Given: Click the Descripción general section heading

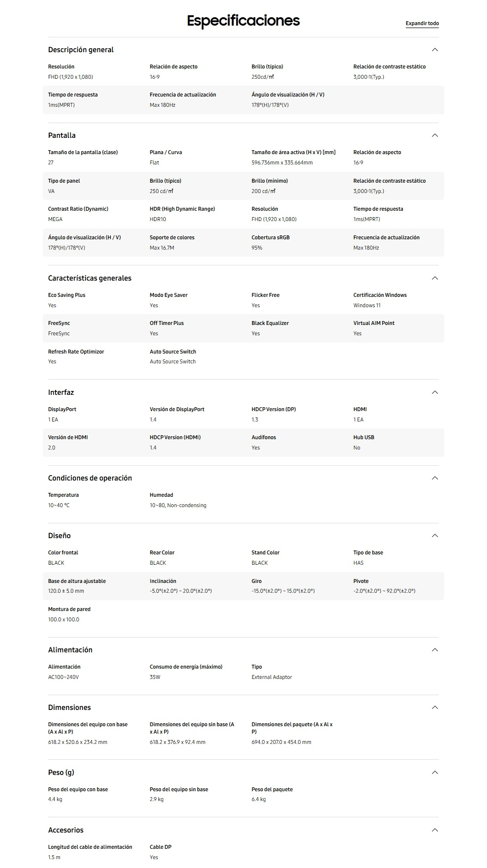Looking at the screenshot, I should click(x=81, y=50).
